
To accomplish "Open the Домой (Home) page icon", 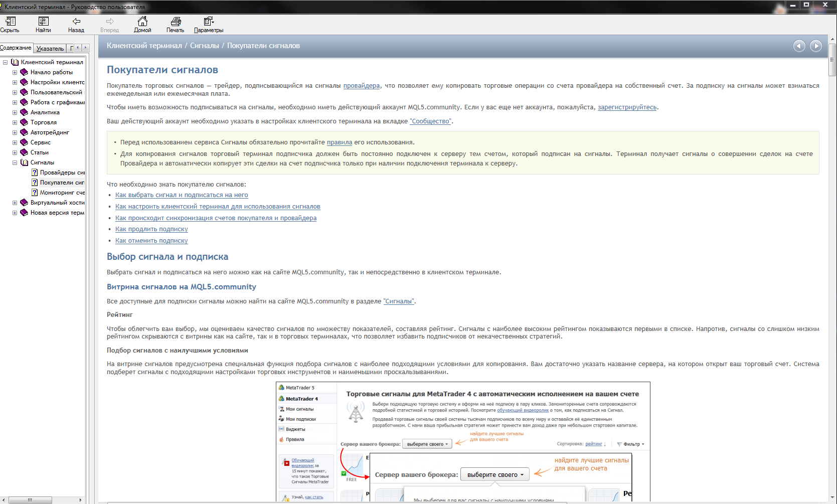I will click(x=142, y=21).
